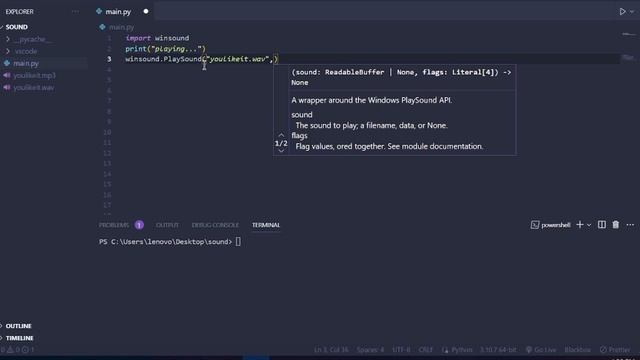640x360 pixels.
Task: Change indentation via Spaces: 4
Action: click(x=370, y=350)
